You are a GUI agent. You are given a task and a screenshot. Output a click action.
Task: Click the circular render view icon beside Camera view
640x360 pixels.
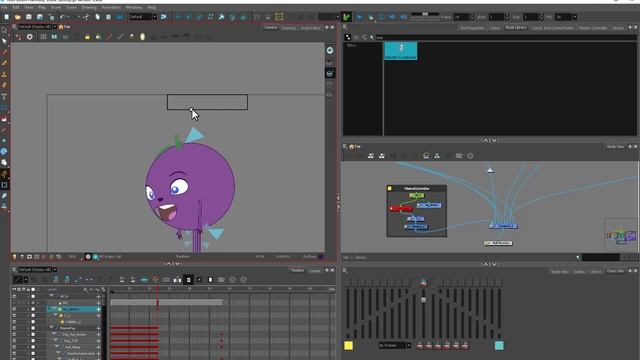click(330, 50)
